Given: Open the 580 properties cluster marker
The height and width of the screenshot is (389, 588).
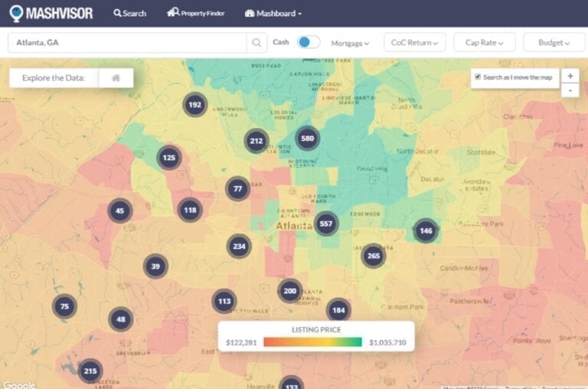Looking at the screenshot, I should click(307, 139).
